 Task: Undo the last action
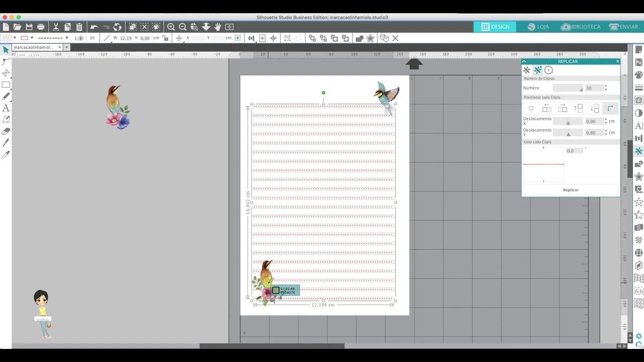(x=94, y=27)
